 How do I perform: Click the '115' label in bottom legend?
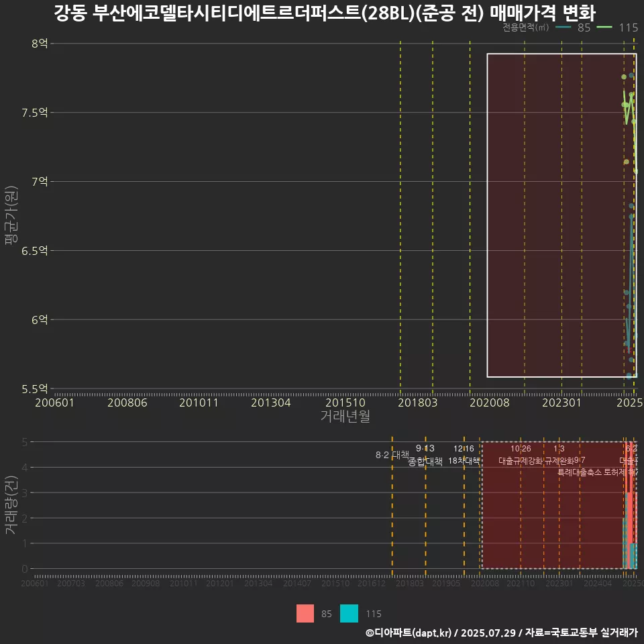374,614
